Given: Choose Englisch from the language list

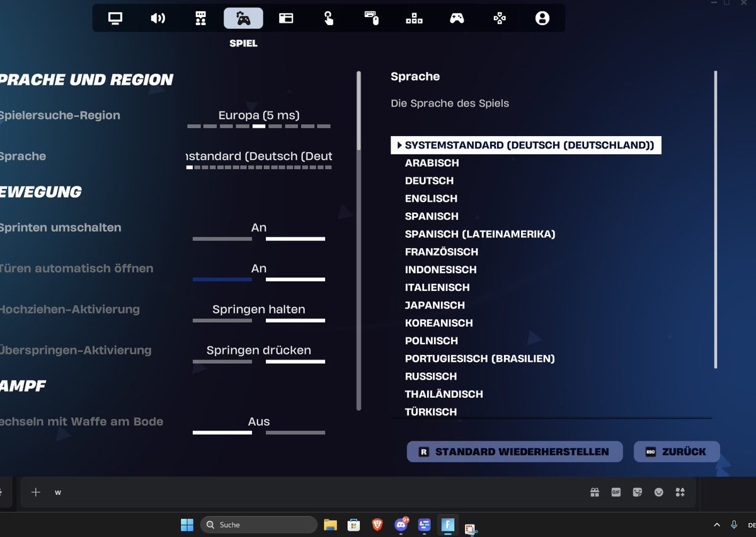Looking at the screenshot, I should coord(431,198).
